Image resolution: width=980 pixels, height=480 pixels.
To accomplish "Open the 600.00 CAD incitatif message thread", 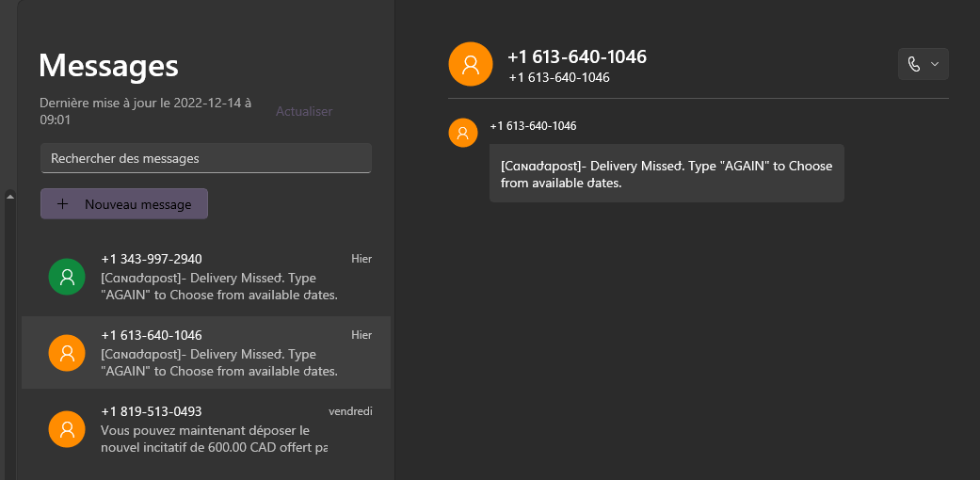I will (212, 439).
